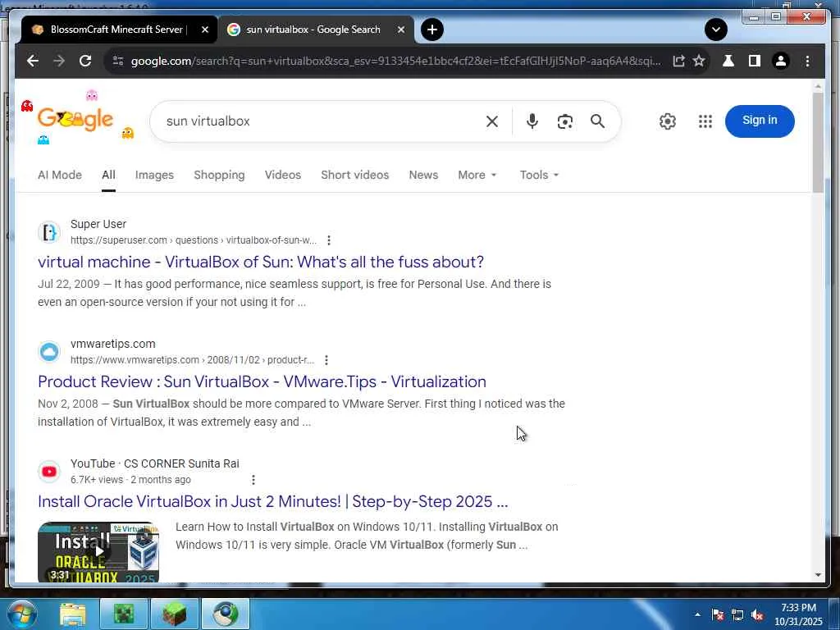Close the sun virtualbox Google Search tab

click(x=400, y=30)
